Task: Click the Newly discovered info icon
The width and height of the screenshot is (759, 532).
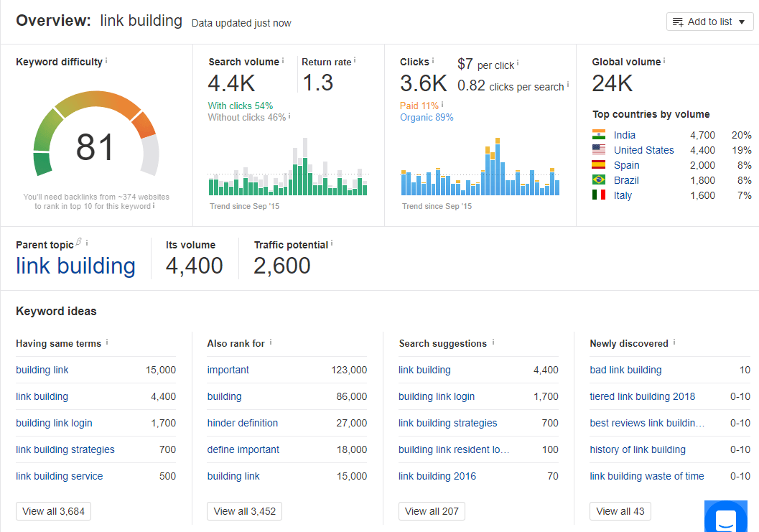Action: (x=673, y=343)
